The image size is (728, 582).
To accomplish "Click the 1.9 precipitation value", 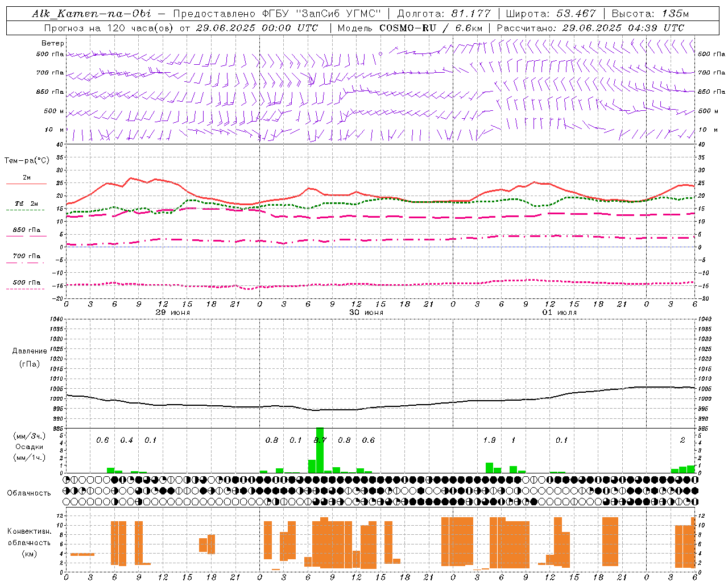I will [489, 440].
